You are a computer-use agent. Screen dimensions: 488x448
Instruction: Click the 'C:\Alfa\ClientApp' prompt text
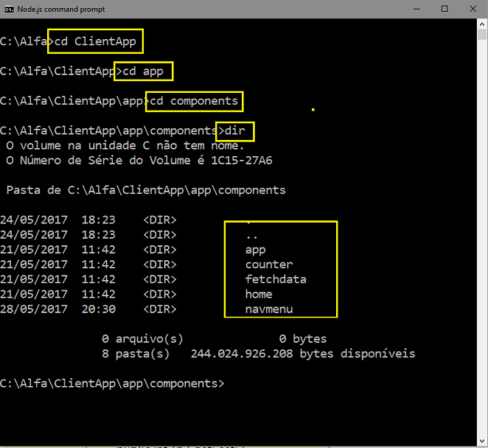point(57,71)
